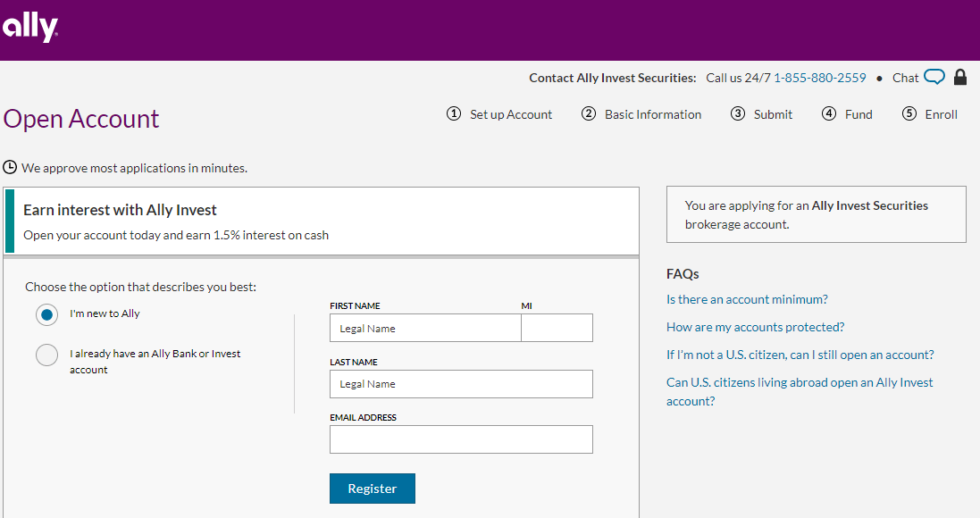Go to step 2 Basic Information
Image resolution: width=980 pixels, height=518 pixels.
tap(641, 114)
